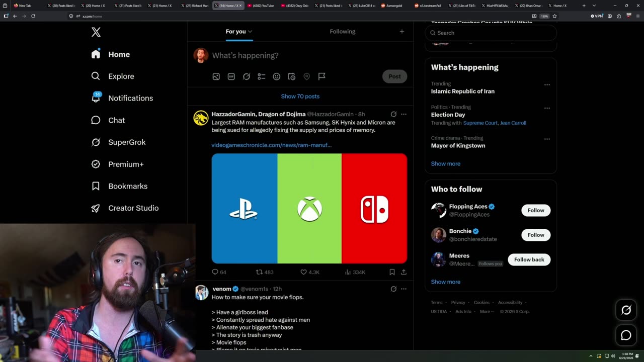Open Premium+ in the sidebar
644x362 pixels.
tap(117, 164)
